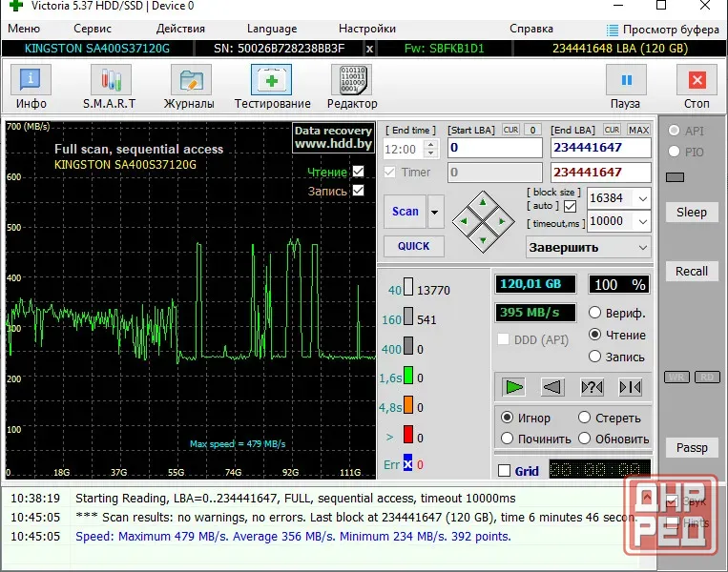Click the 10:38:19 Starting Reading log line
The height and width of the screenshot is (572, 728).
[295, 499]
